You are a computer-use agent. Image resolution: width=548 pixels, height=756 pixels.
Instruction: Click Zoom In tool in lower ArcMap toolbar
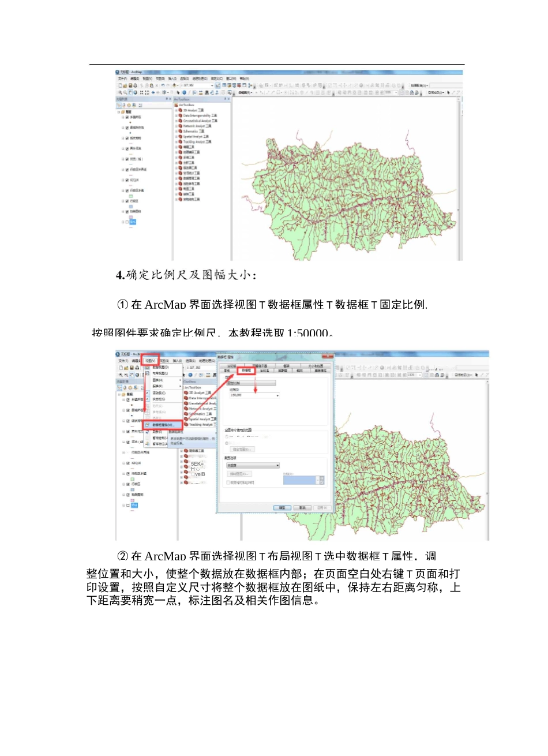(121, 375)
